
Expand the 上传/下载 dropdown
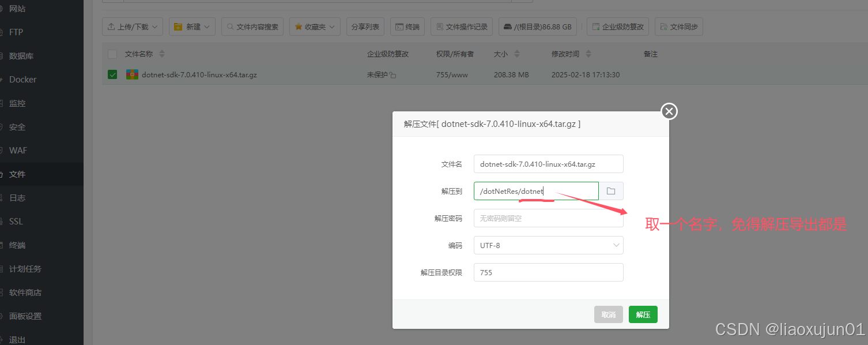point(132,27)
